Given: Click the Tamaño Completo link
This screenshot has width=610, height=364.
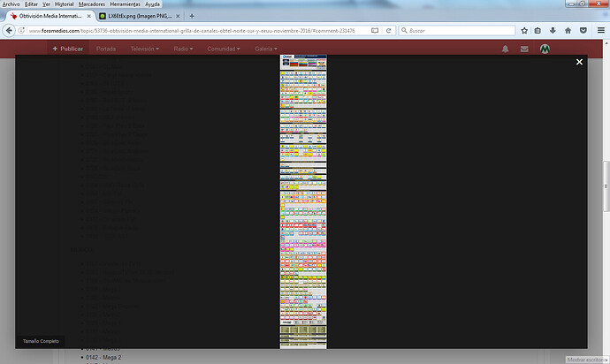Looking at the screenshot, I should 41,341.
